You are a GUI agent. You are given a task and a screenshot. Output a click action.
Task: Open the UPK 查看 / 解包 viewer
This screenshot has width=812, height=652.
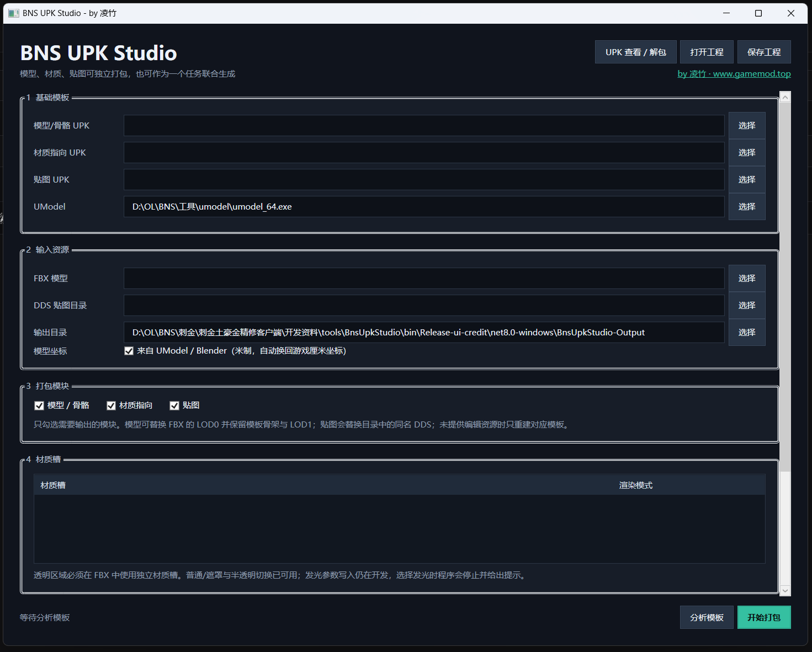[635, 52]
